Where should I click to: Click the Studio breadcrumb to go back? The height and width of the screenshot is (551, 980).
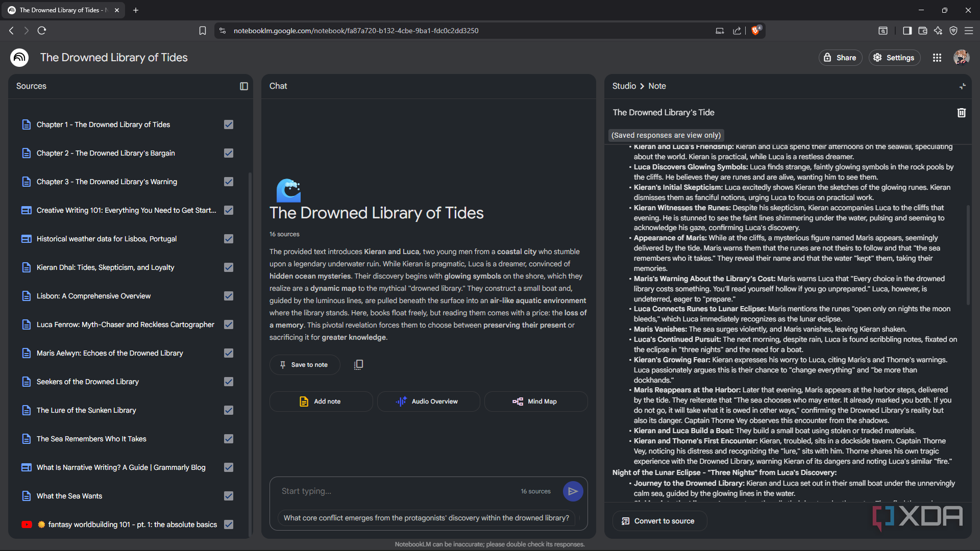[624, 86]
